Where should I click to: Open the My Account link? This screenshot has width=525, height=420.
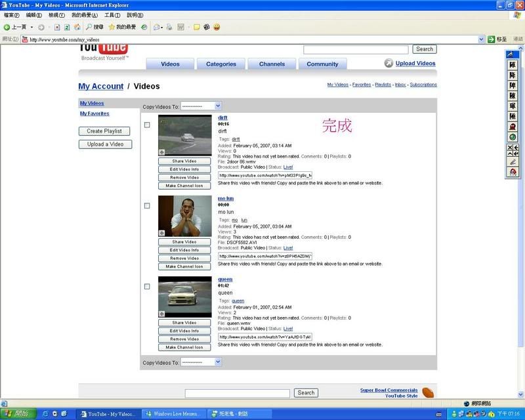click(101, 86)
